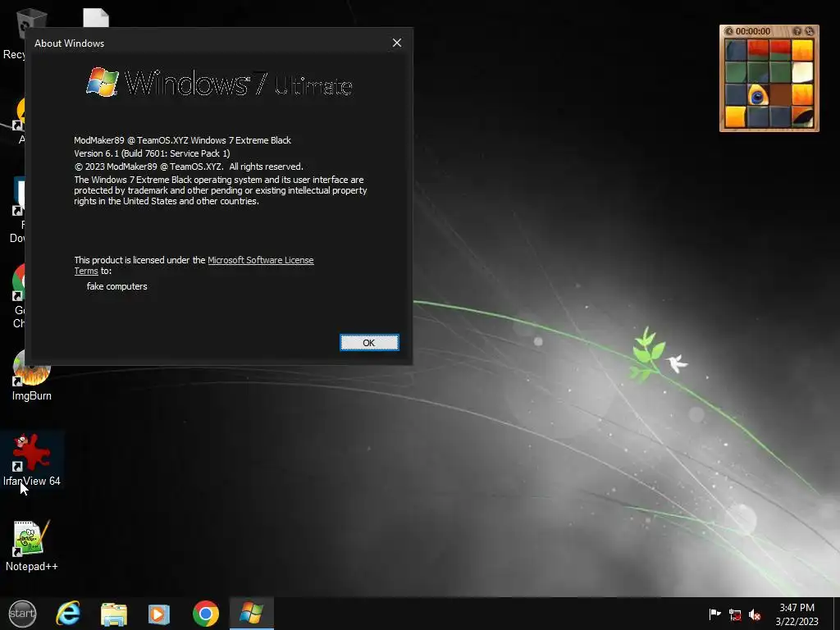Image resolution: width=840 pixels, height=630 pixels.
Task: Pause the puzzle gadget timer icon
Action: pos(729,31)
